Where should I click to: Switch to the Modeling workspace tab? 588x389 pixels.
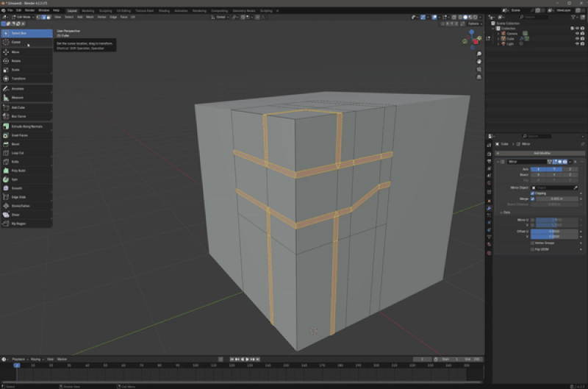point(88,11)
